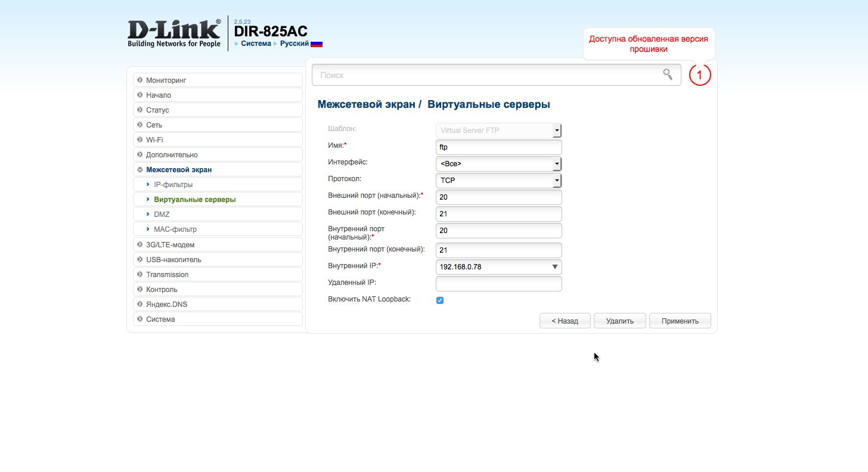The image size is (868, 472).
Task: Click the Удаленный IP input field
Action: 498,284
